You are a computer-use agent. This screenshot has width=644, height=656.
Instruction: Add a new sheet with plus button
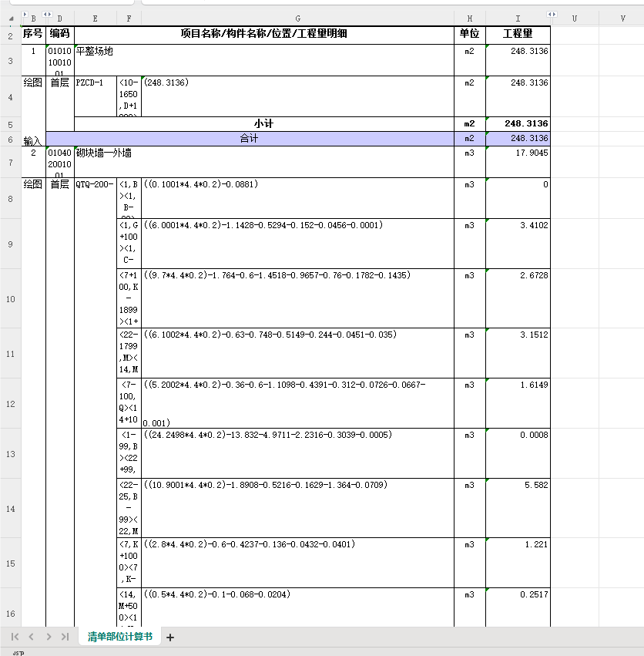tap(170, 637)
